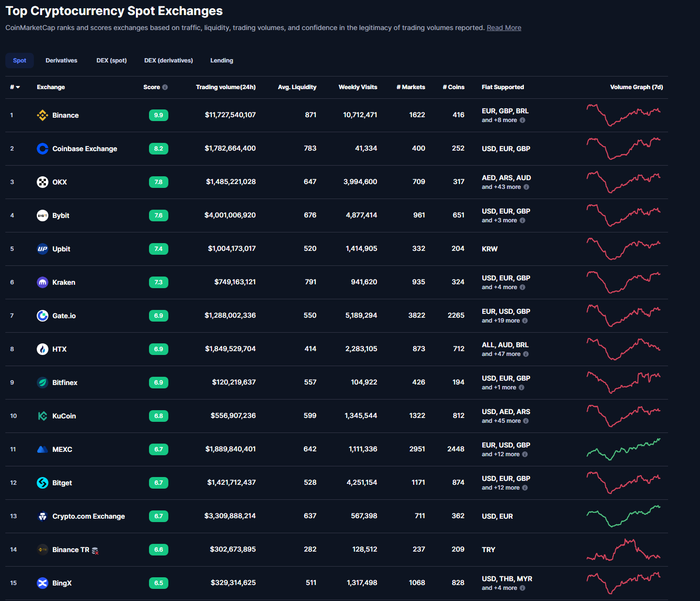Switch to the Lending tab
700x601 pixels.
(222, 60)
